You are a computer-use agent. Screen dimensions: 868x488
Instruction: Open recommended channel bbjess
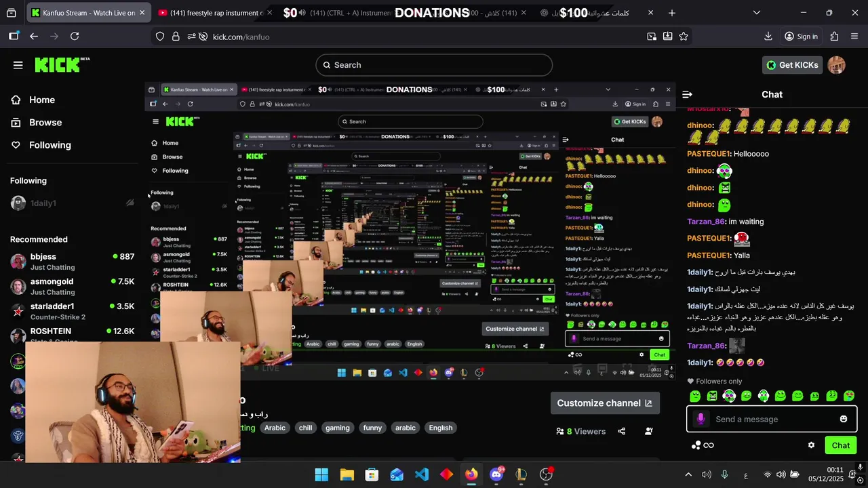click(72, 262)
